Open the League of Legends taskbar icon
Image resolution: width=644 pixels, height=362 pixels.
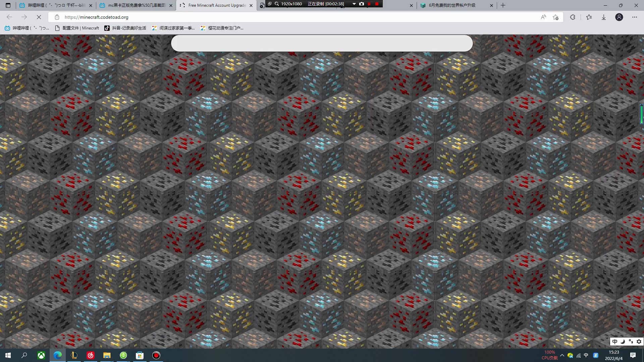coord(74,355)
